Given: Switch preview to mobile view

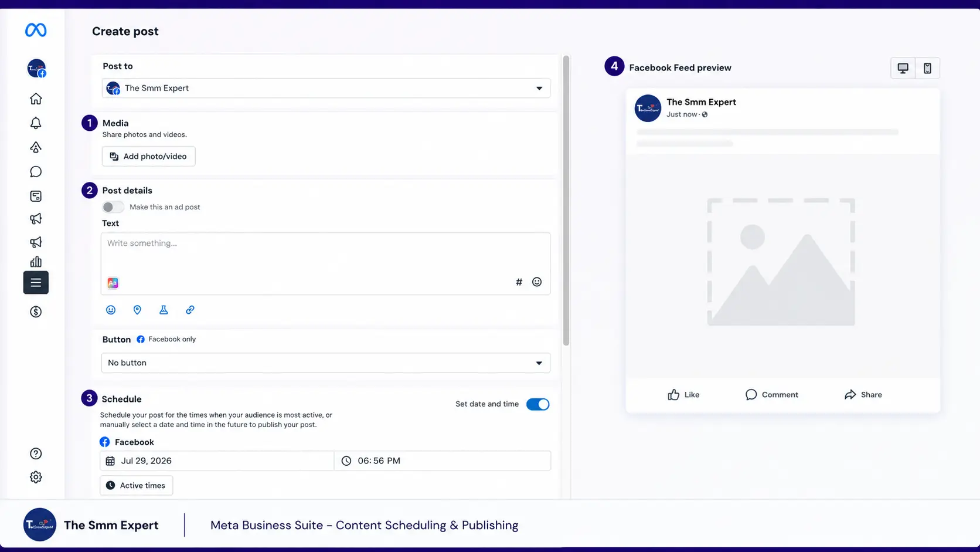Looking at the screenshot, I should (x=927, y=68).
